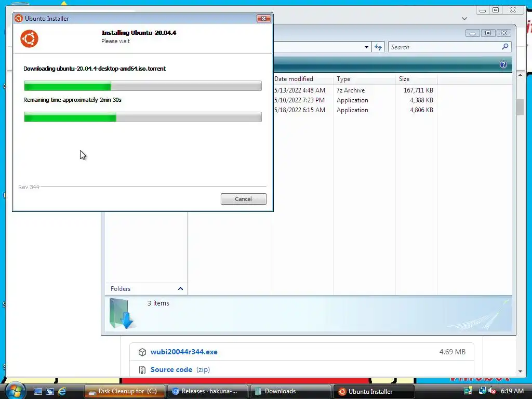This screenshot has height=399, width=532.
Task: Open Explorer help question mark icon
Action: pyautogui.click(x=503, y=64)
